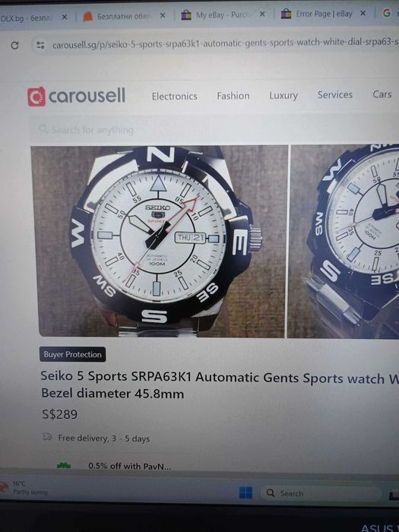
Task: Close the Error Page eBay tab
Action: pos(363,13)
